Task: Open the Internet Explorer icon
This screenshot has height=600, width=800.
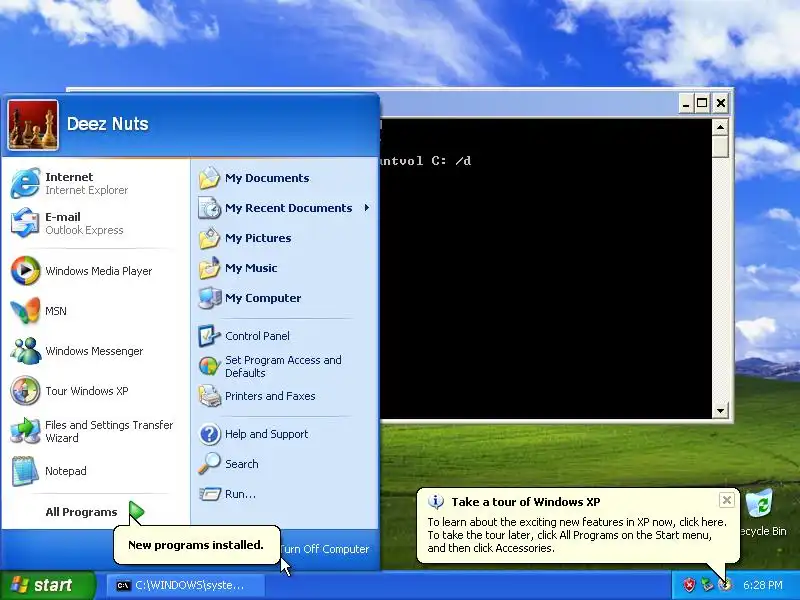Action: pyautogui.click(x=25, y=183)
